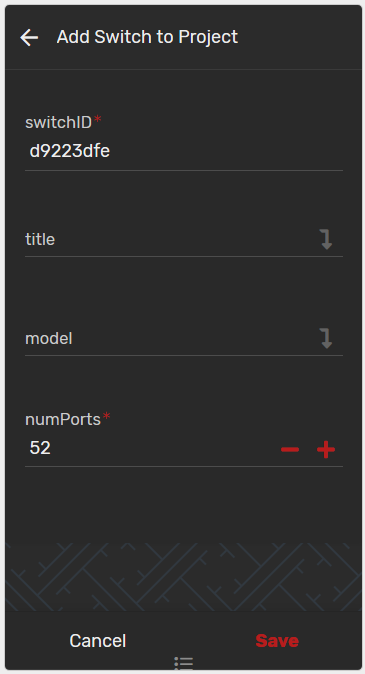Save the new switch
This screenshot has width=365, height=674.
pos(277,641)
